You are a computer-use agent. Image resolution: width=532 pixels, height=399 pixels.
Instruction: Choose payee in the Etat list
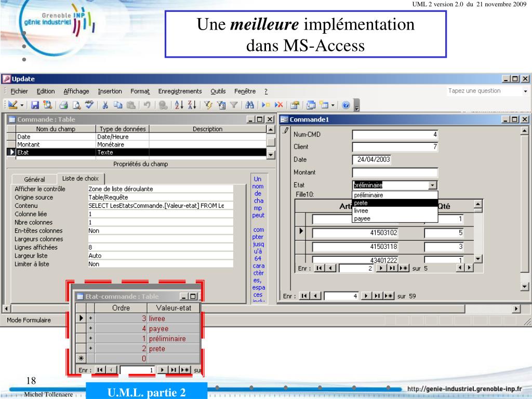[x=395, y=219]
